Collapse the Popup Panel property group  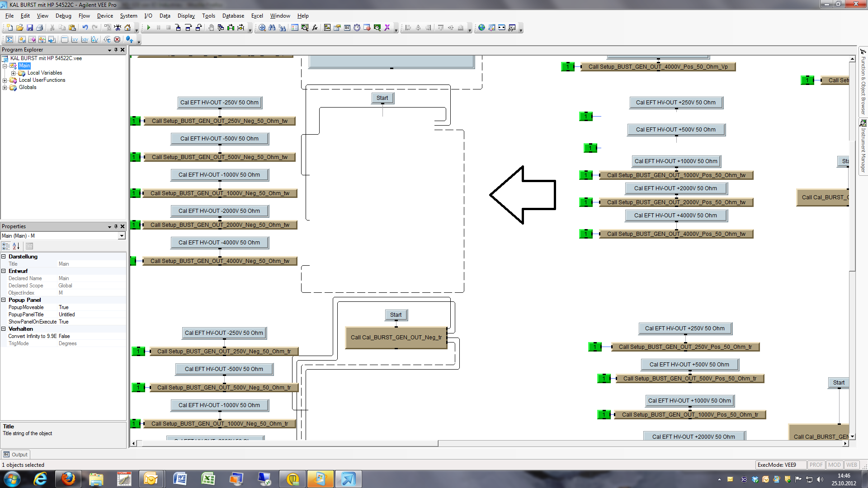(x=4, y=300)
